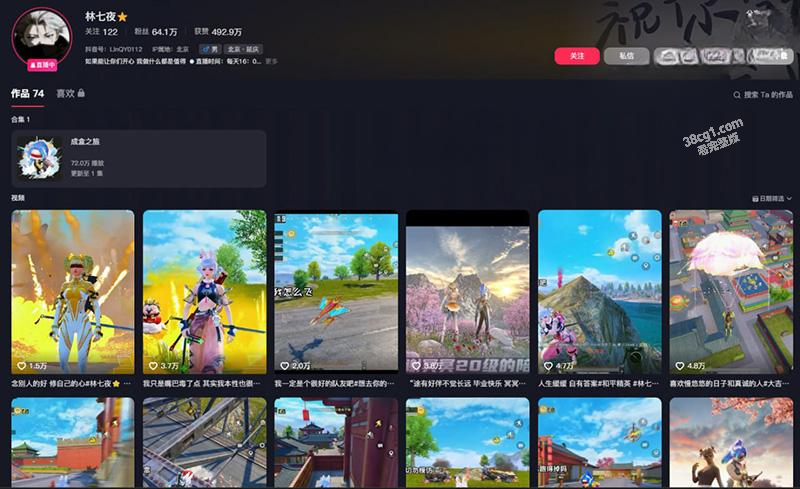
Task: Click the male gender 男 tag
Action: coord(210,50)
